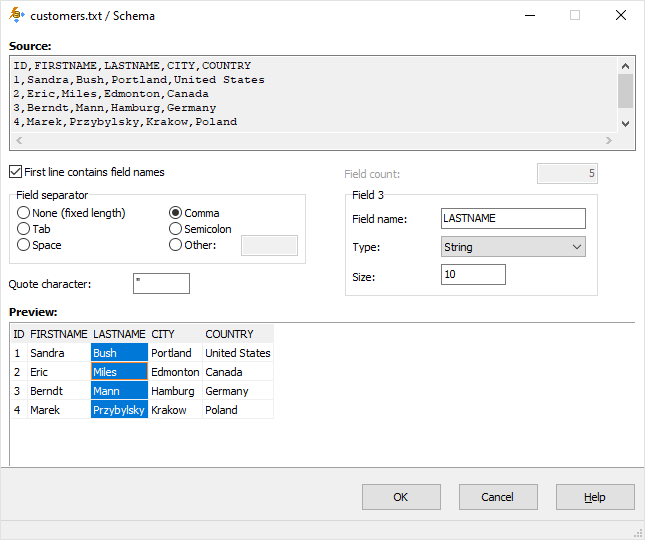Click the source header line ID,FIRSTNAME,LASTNAME
Screen dimensions: 645x540
pos(132,66)
